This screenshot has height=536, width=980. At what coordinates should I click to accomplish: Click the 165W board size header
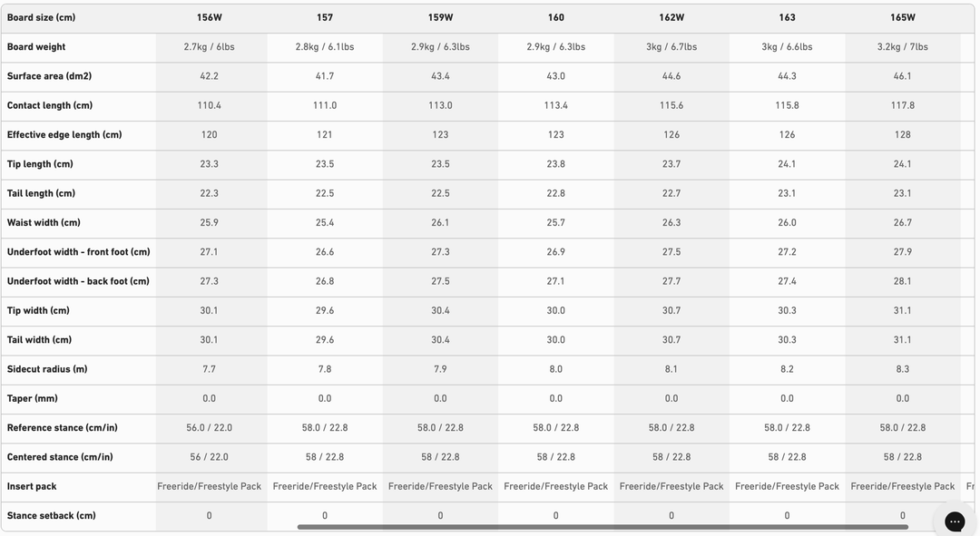(903, 17)
